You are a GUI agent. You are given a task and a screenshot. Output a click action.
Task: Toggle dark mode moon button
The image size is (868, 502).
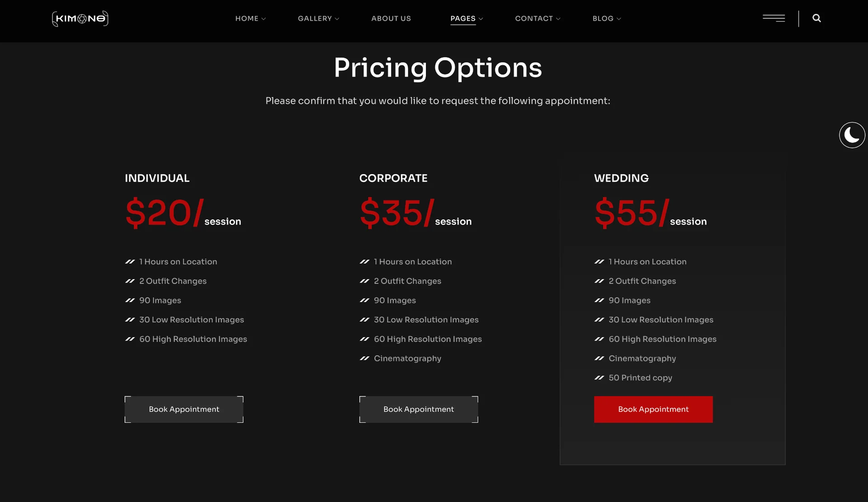pos(852,135)
